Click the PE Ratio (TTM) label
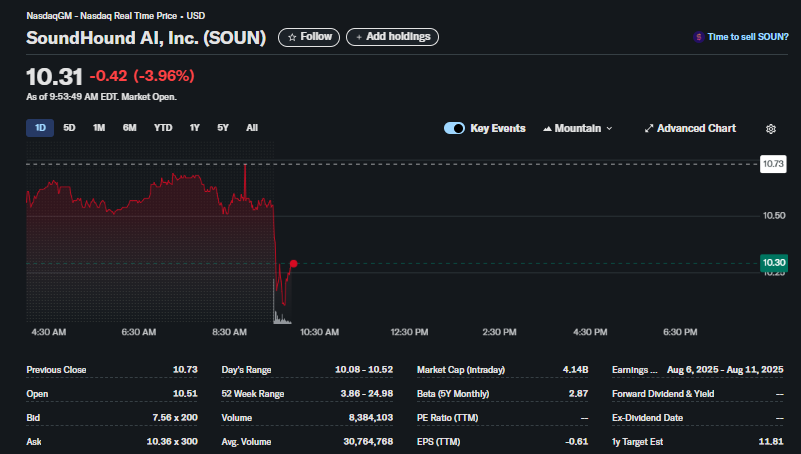 click(x=447, y=418)
